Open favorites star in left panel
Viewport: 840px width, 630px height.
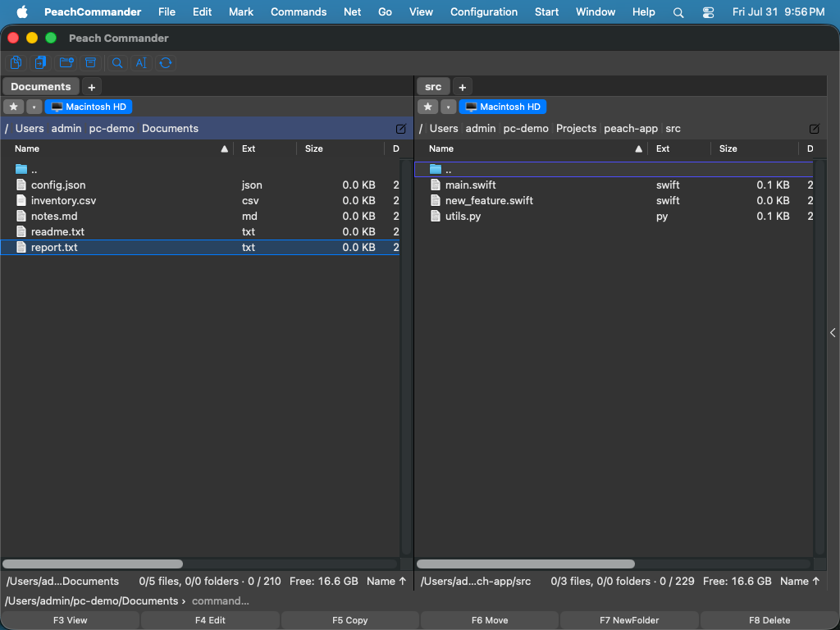[14, 107]
